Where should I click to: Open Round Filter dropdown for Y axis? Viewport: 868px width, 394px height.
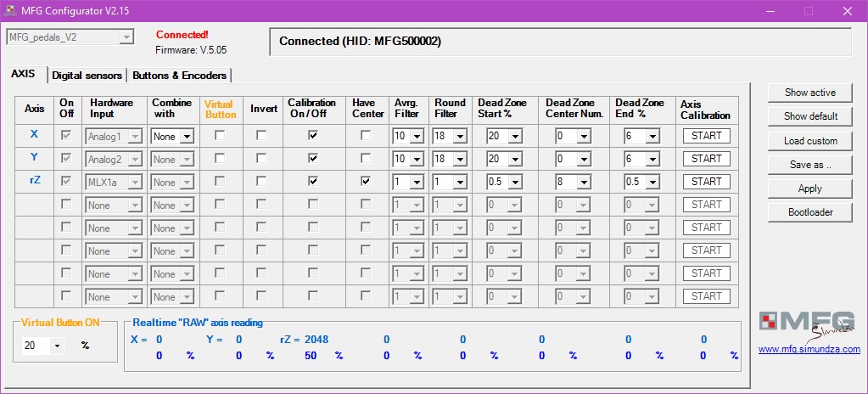coord(450,159)
